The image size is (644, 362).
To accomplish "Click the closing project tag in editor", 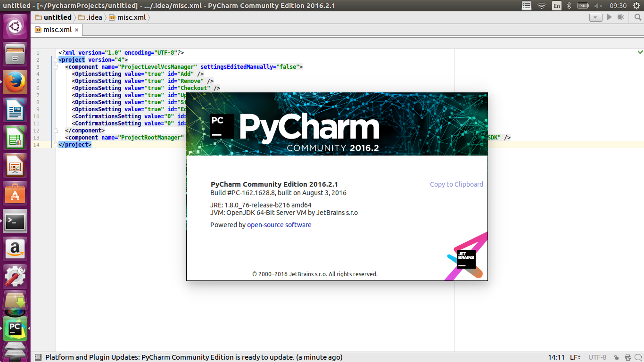I will pos(75,145).
